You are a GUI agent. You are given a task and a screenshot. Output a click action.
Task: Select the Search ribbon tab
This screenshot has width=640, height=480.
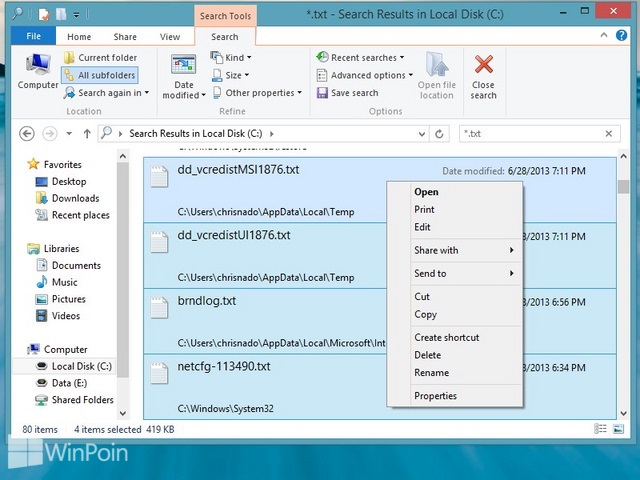click(225, 37)
